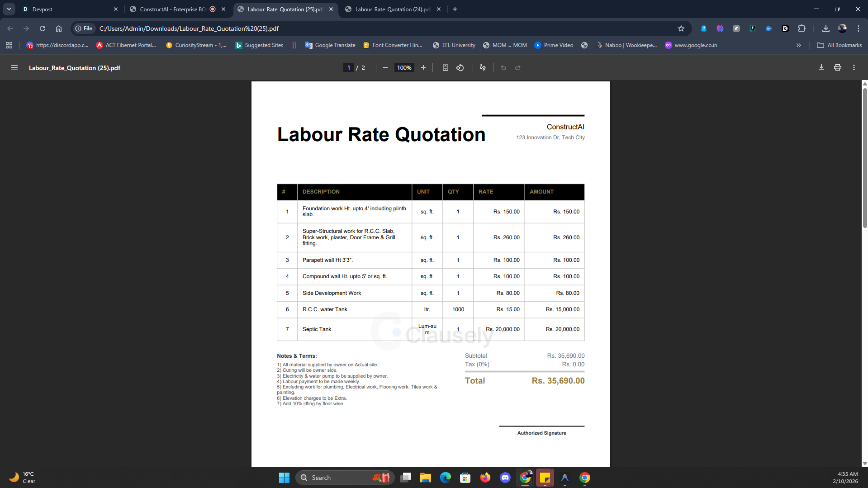Bookmark this page with star icon

coord(681,28)
